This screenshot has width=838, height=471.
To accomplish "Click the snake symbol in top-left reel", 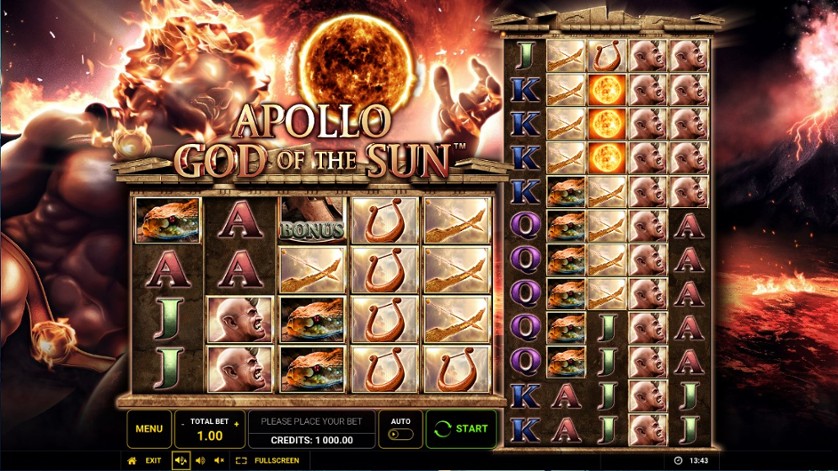I will [168, 220].
